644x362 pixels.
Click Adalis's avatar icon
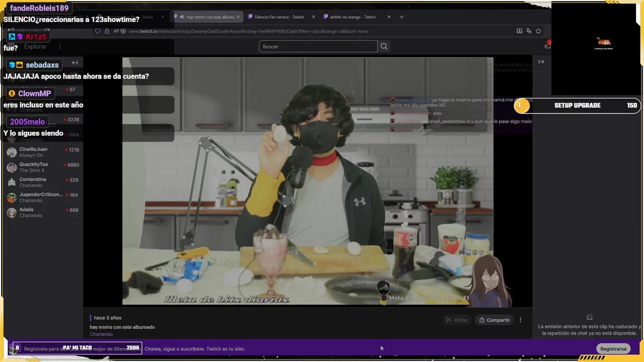12,213
